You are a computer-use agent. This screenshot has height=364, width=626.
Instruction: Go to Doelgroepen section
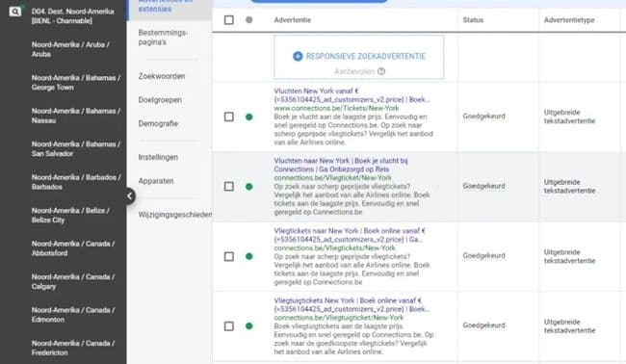160,100
